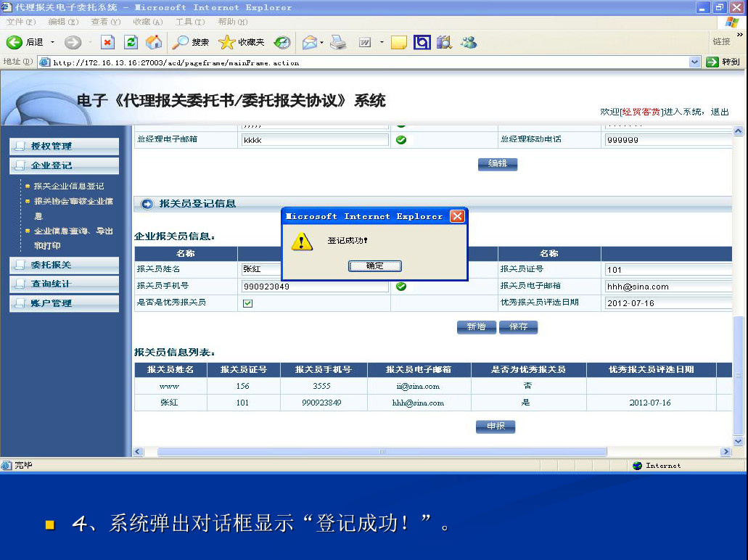Click the Edit with Word icon
Image resolution: width=748 pixels, height=560 pixels.
tap(365, 43)
